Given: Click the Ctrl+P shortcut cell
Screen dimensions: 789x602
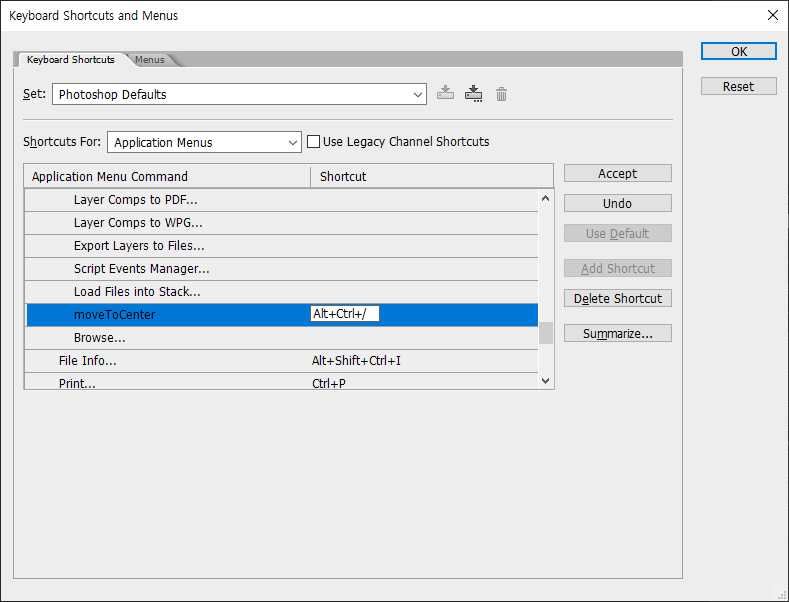Looking at the screenshot, I should coord(329,383).
